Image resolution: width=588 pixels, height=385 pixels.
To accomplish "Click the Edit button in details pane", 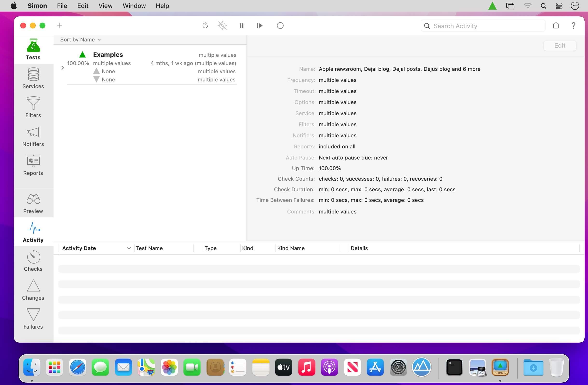I will [x=560, y=45].
